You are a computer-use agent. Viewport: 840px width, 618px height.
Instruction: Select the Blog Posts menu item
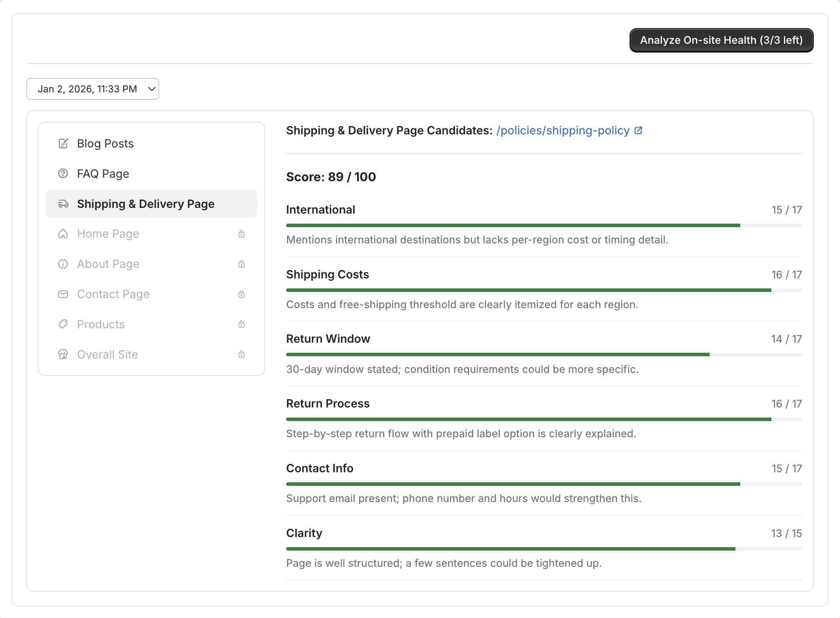tap(151, 144)
